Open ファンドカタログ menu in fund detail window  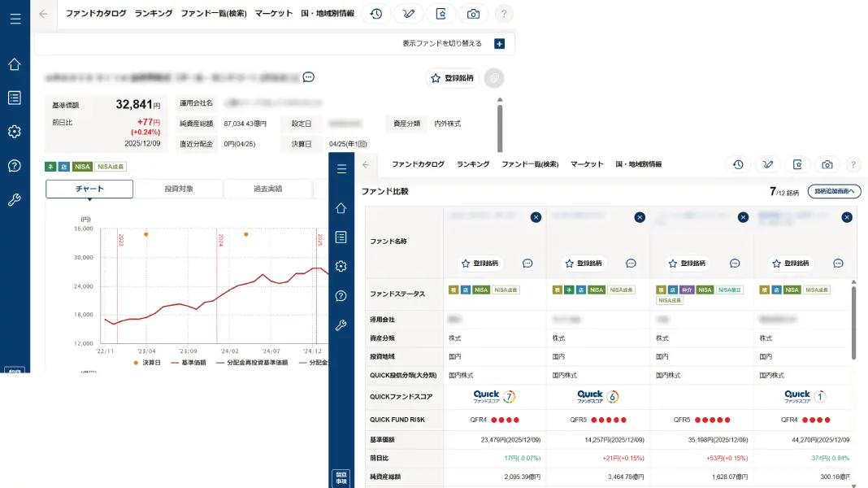(96, 13)
